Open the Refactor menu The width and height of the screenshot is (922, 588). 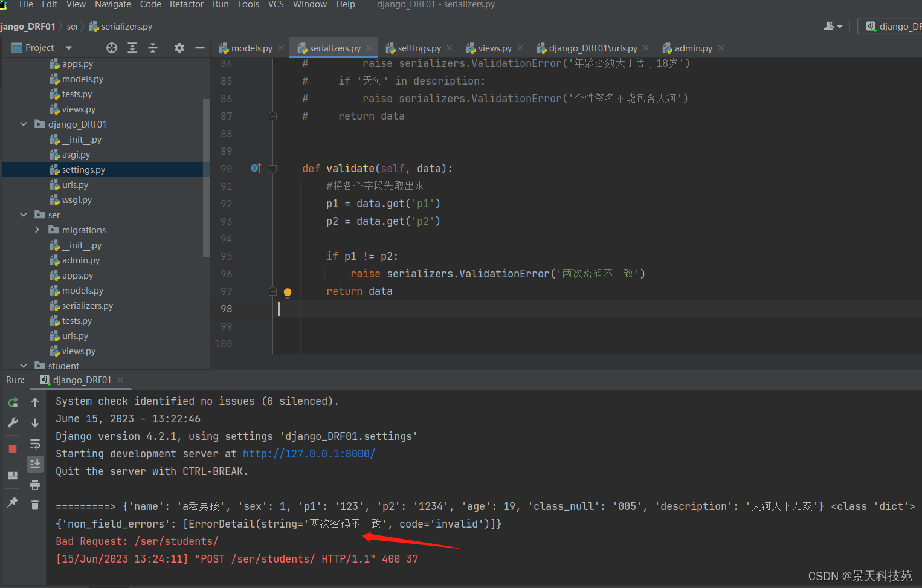coord(186,4)
